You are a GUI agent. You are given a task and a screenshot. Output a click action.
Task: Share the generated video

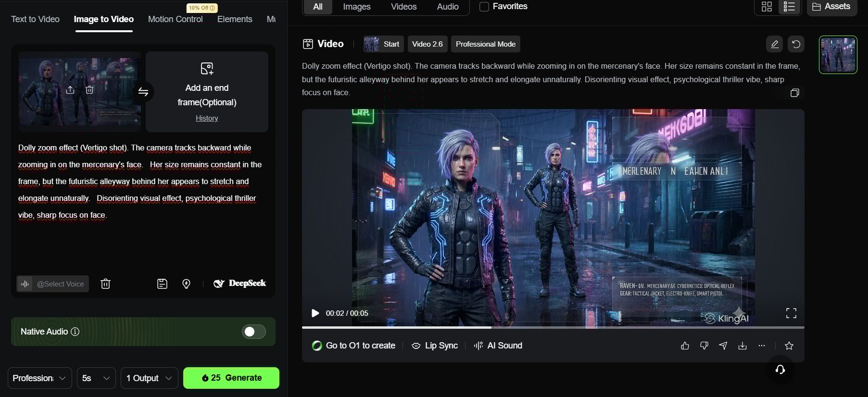(x=723, y=346)
